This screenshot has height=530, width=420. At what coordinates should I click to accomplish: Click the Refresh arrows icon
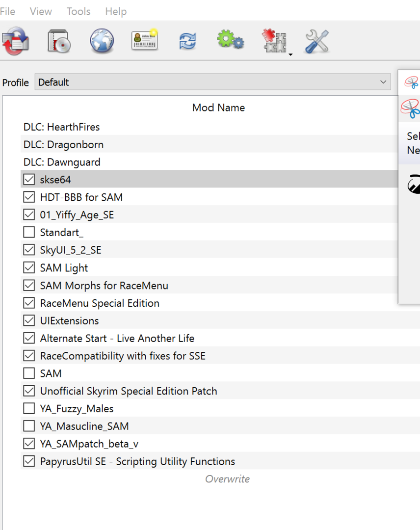pyautogui.click(x=187, y=41)
